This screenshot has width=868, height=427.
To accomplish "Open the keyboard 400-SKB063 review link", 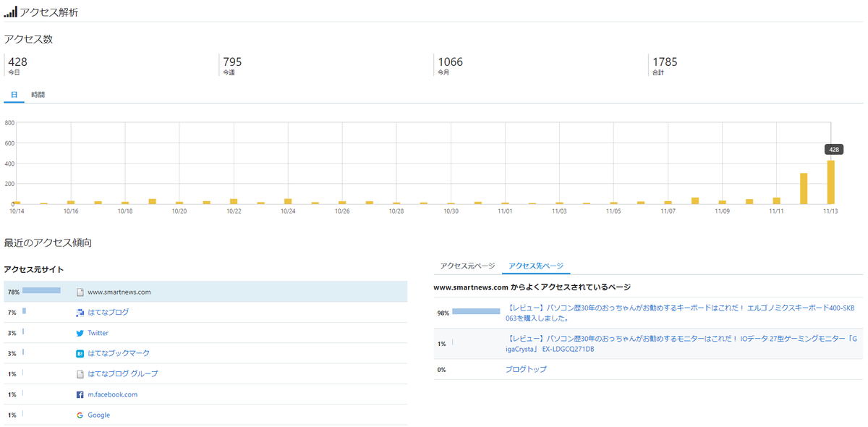I will (680, 313).
